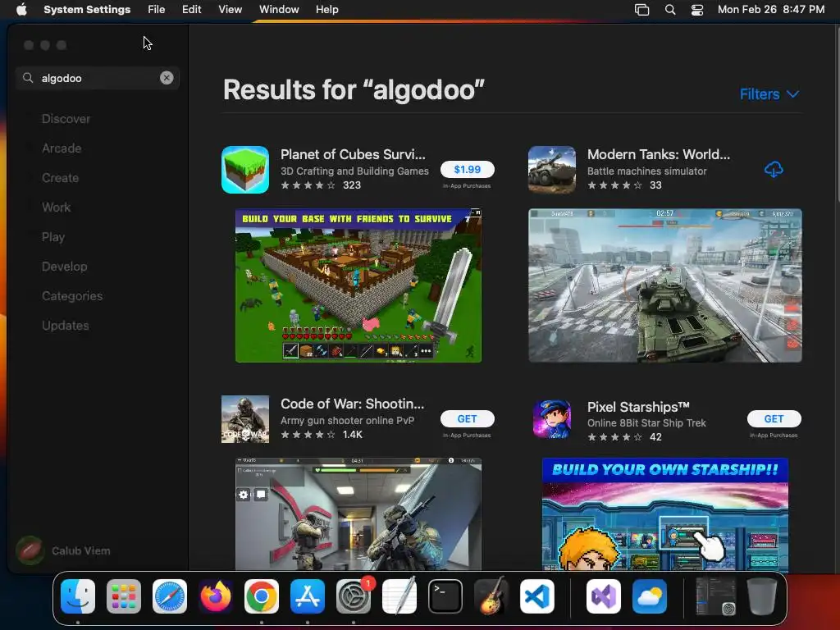Launch Safari from the Dock
The height and width of the screenshot is (630, 840).
coord(170,596)
